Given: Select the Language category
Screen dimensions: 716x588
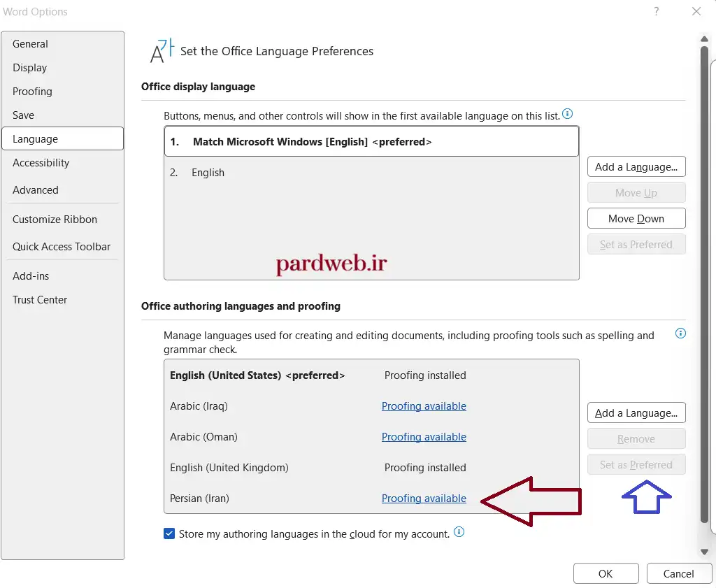Looking at the screenshot, I should 62,138.
